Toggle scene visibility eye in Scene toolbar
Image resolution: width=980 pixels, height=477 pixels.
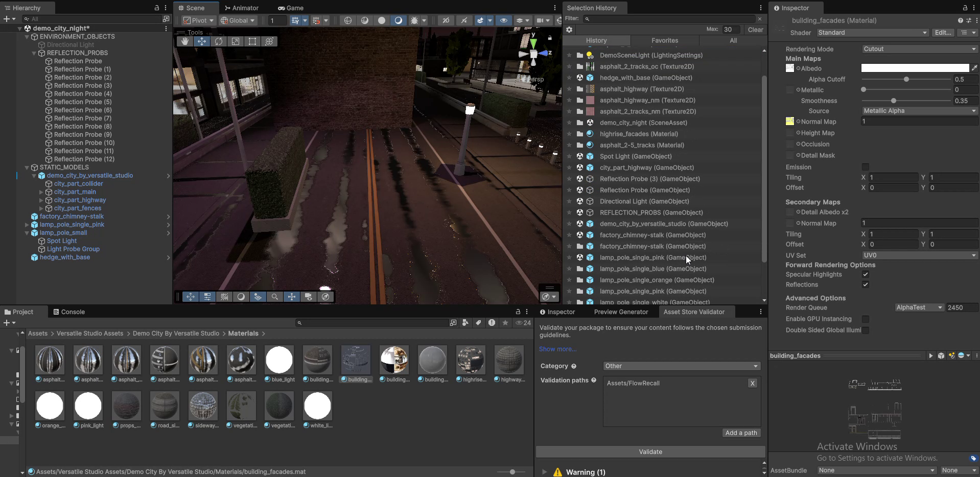click(503, 20)
